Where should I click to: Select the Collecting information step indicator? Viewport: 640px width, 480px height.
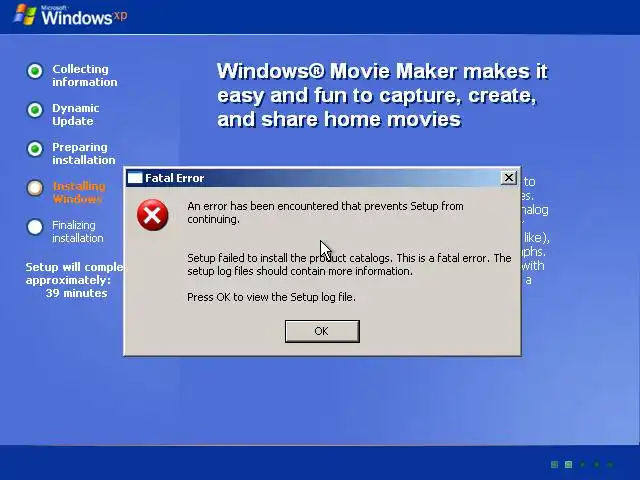[x=35, y=71]
